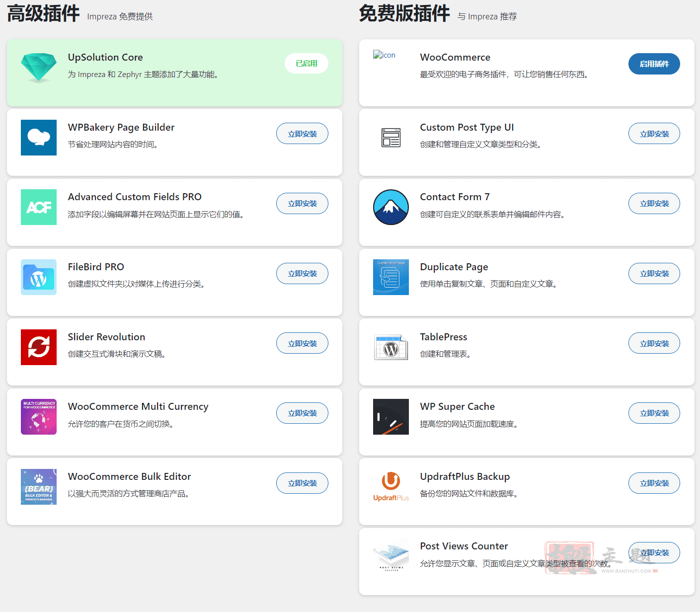Click the WooCommerce broken image icon
This screenshot has width=700, height=612.
pos(385,55)
